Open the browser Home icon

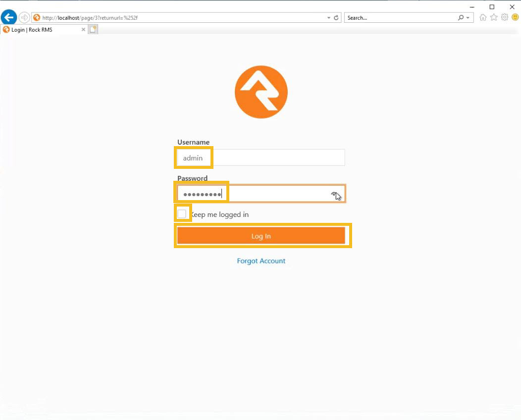point(483,17)
